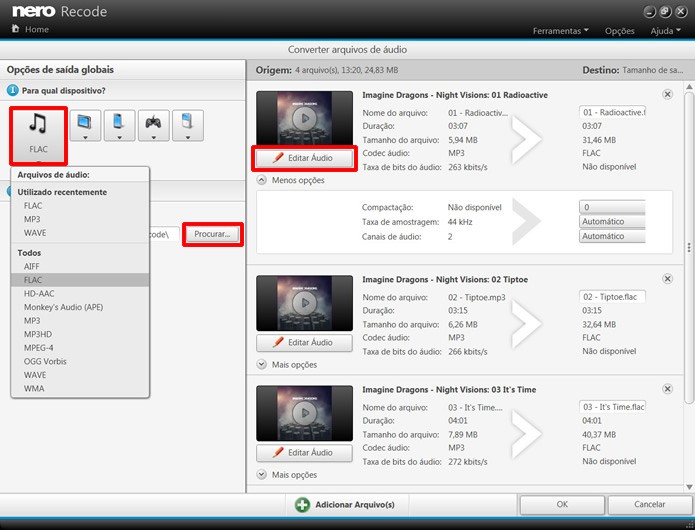
Task: Confirm with the OK button
Action: pyautogui.click(x=562, y=504)
